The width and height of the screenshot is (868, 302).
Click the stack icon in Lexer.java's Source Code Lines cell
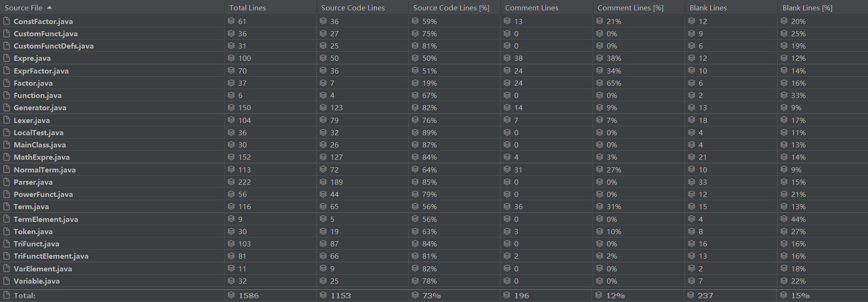pyautogui.click(x=323, y=120)
